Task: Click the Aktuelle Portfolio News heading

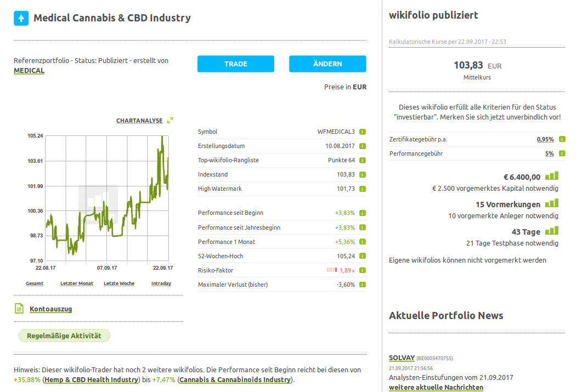Action: [446, 316]
